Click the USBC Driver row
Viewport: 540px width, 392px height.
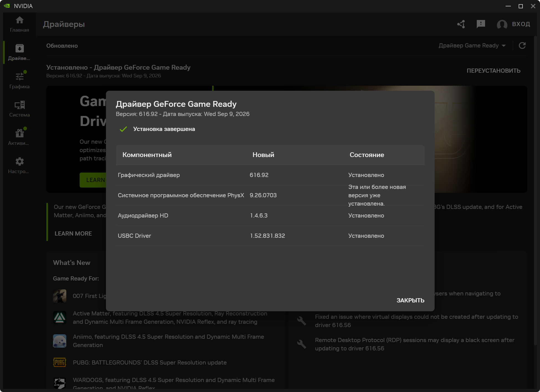pos(270,236)
